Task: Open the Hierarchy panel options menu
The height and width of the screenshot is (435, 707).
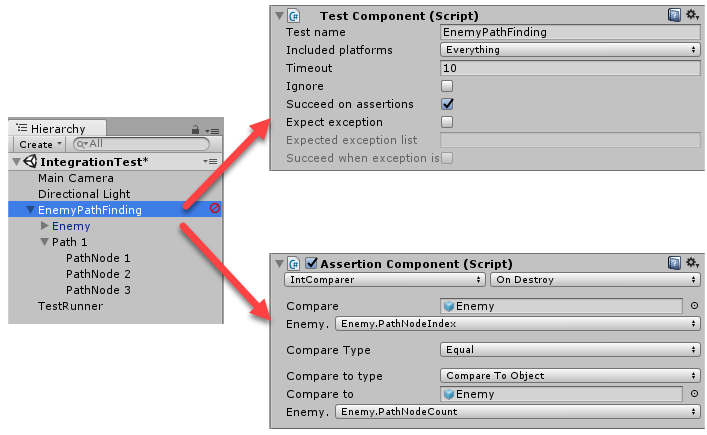Action: point(212,129)
